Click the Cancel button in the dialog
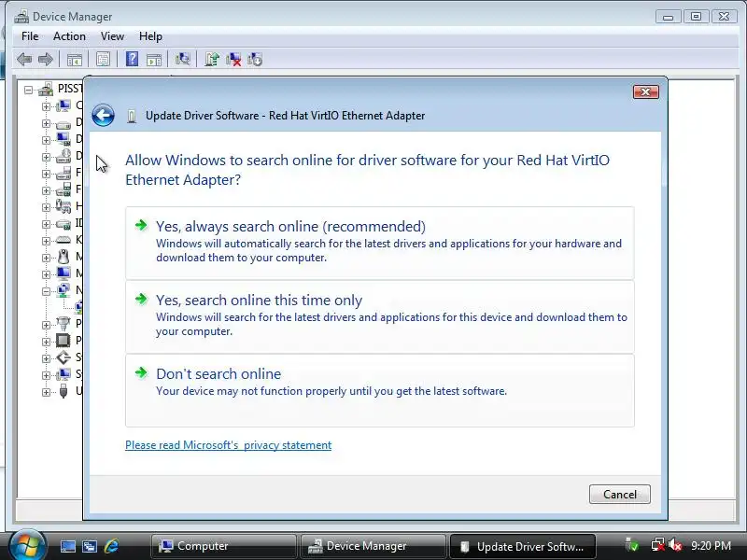Screen dimensions: 747x560 [619, 495]
